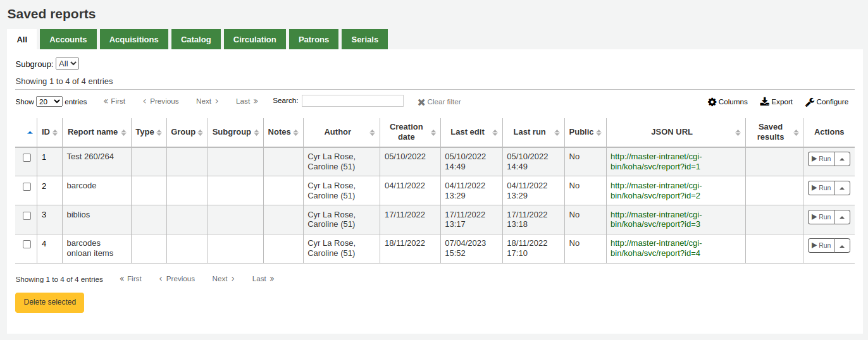Open the Subgroup dropdown

(67, 64)
